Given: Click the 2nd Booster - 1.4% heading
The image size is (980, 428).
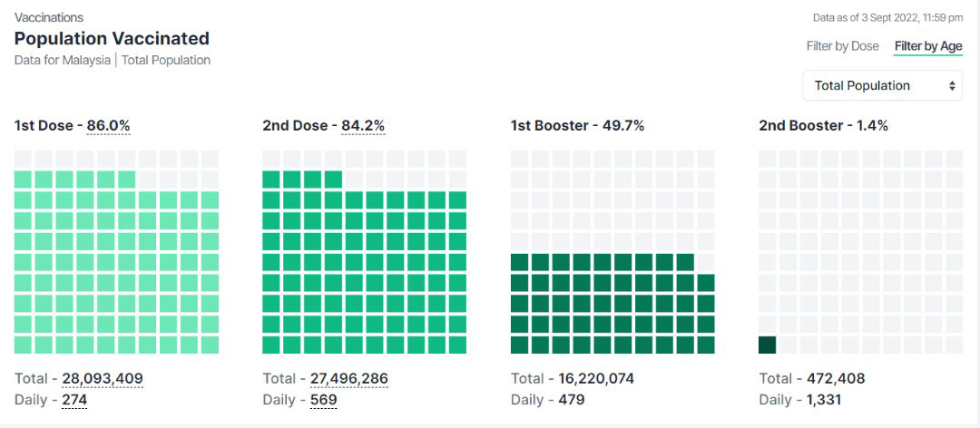Looking at the screenshot, I should tap(823, 125).
